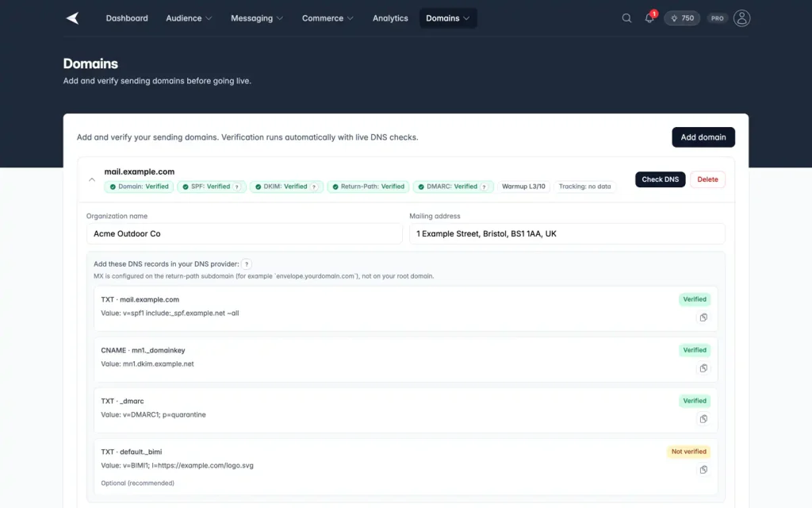812x508 pixels.
Task: Click the 'Domains' page heading
Action: pos(90,63)
